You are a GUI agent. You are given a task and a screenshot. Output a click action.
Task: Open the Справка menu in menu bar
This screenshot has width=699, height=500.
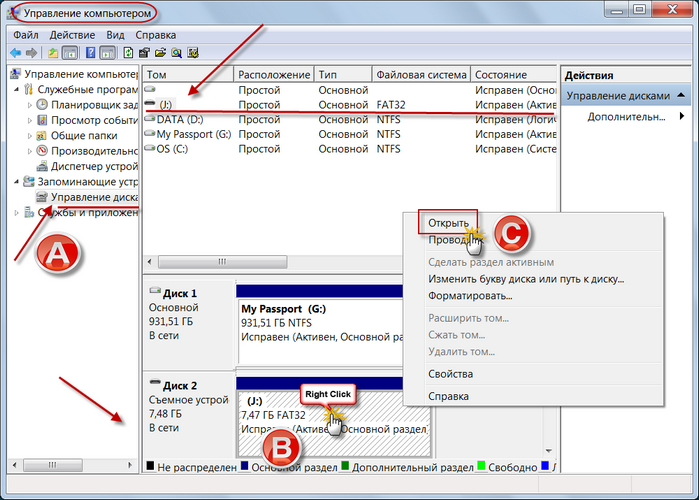(156, 35)
